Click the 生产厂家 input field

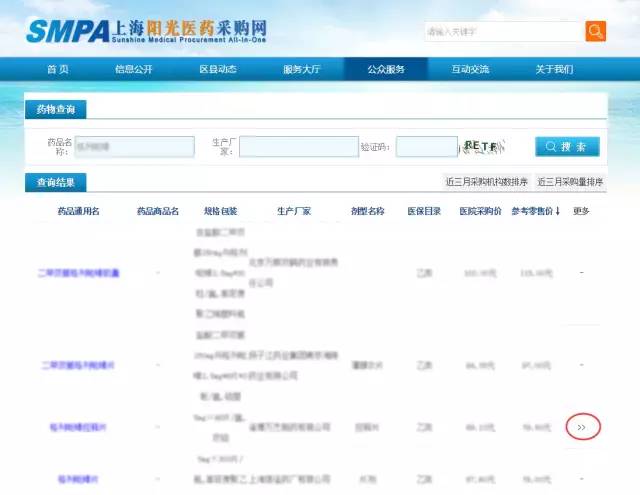tap(297, 147)
